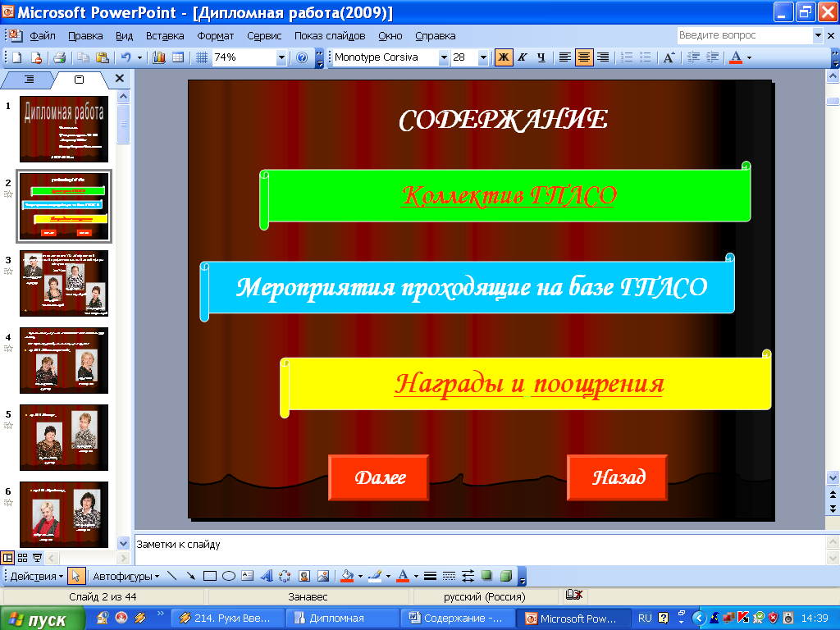Viewport: 840px width, 630px height.
Task: Toggle Italic formatting (К)
Action: point(523,57)
